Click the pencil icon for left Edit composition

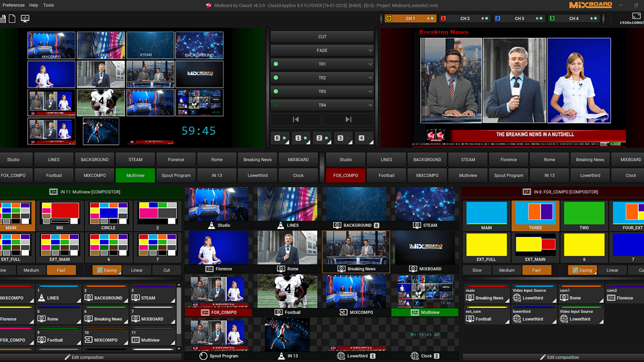tap(68, 357)
